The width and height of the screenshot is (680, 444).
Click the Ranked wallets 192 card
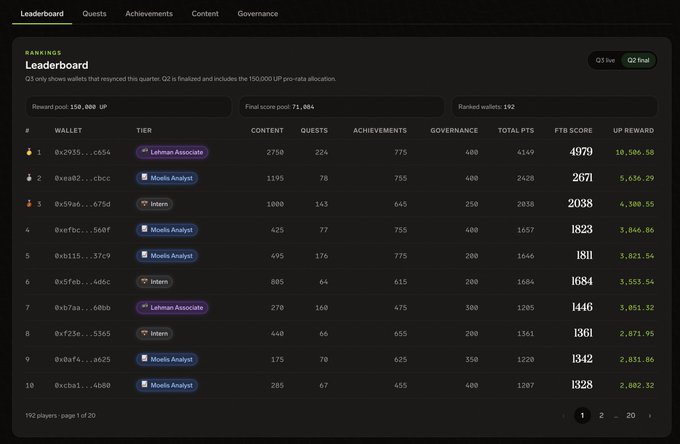555,107
